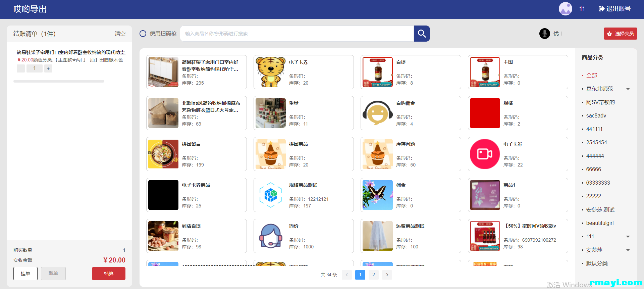This screenshot has height=289, width=644.
Task: Select the 全部 category
Action: [x=592, y=76]
